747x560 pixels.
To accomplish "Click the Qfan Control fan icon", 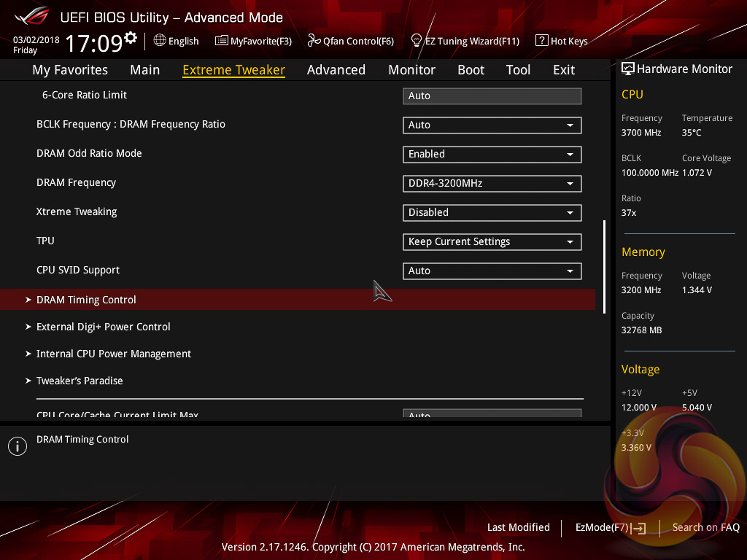I will coord(314,41).
